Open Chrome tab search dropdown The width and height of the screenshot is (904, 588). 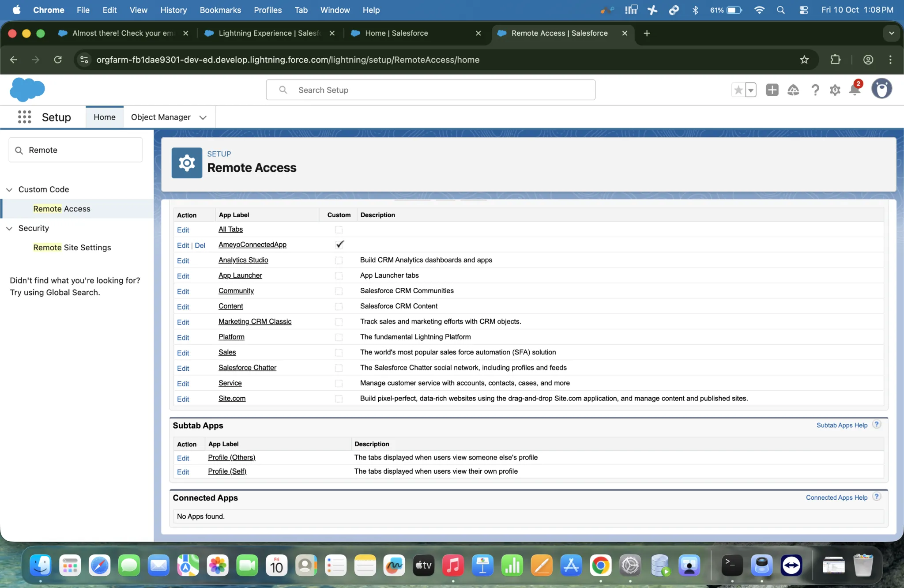tap(891, 33)
